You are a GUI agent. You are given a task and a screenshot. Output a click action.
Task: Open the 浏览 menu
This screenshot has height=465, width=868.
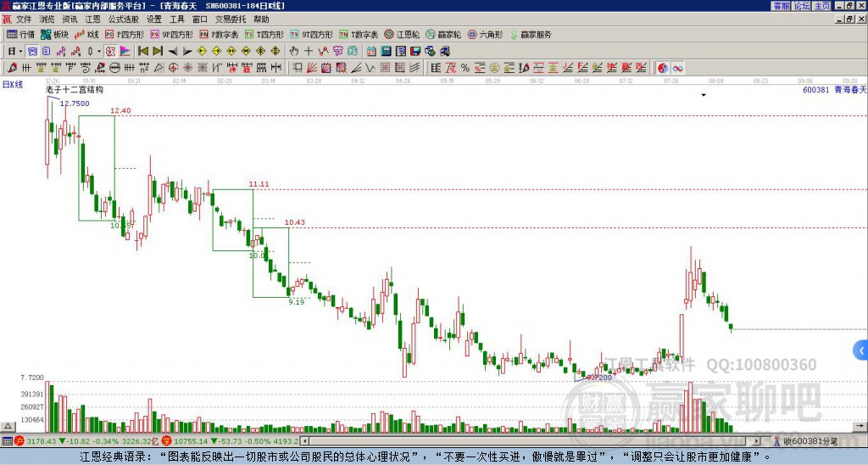tap(47, 20)
